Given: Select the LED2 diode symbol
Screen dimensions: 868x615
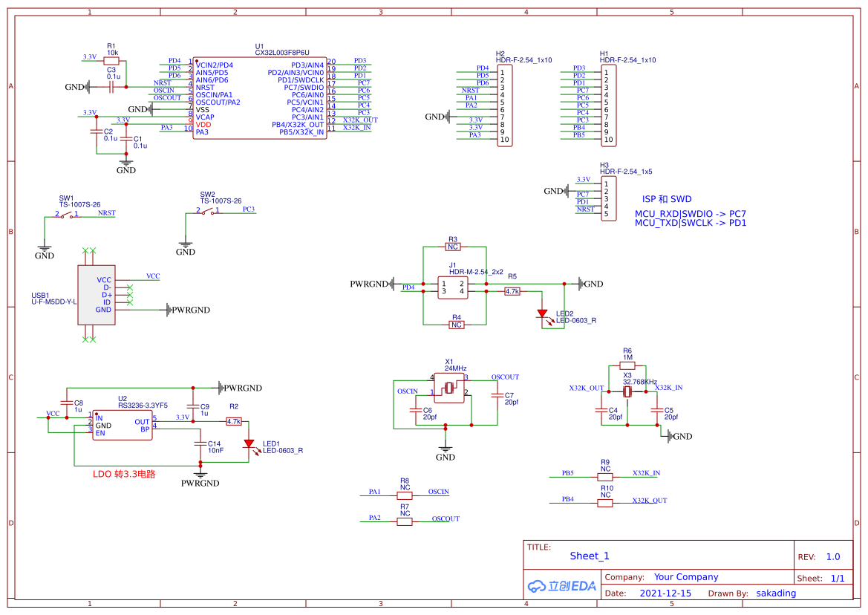Looking at the screenshot, I should [543, 314].
